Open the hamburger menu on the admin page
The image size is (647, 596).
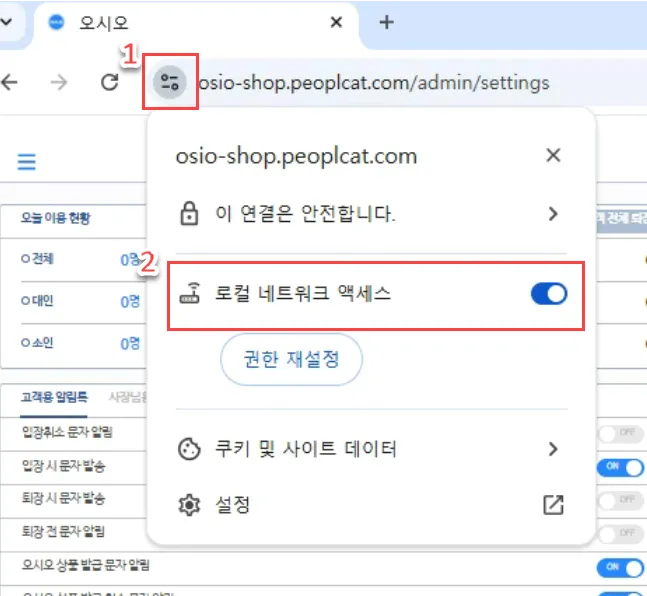[x=26, y=162]
